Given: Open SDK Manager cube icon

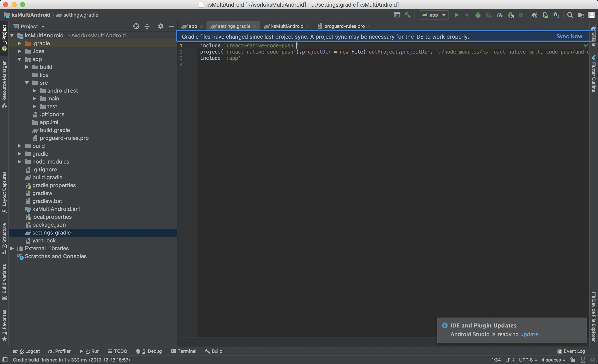Looking at the screenshot, I should click(556, 15).
